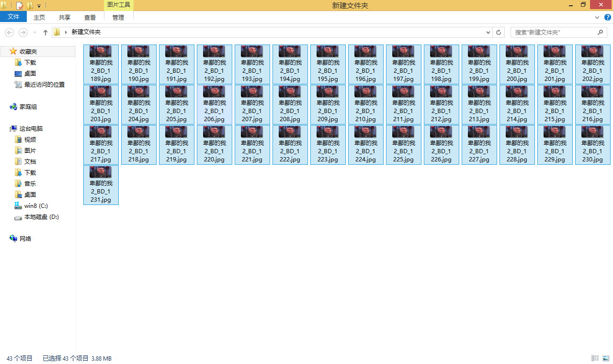Select the image file ending 220.jpg

click(x=215, y=145)
